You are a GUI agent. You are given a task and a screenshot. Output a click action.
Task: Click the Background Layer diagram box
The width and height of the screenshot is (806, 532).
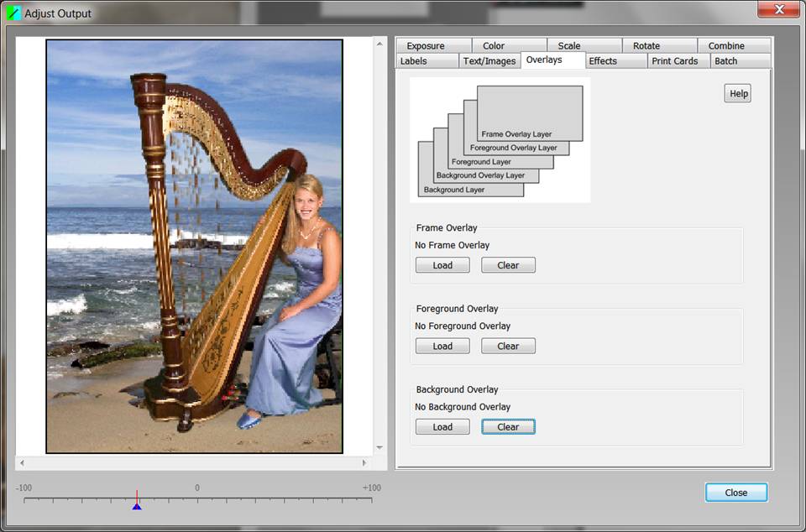click(471, 190)
